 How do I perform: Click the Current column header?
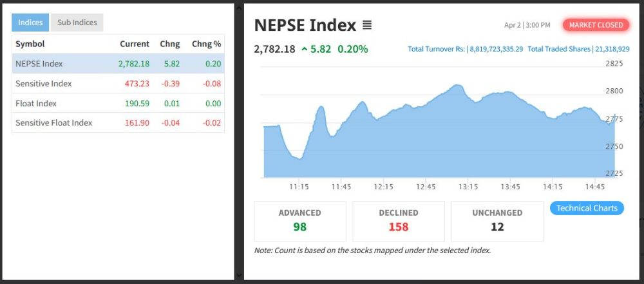click(x=134, y=44)
